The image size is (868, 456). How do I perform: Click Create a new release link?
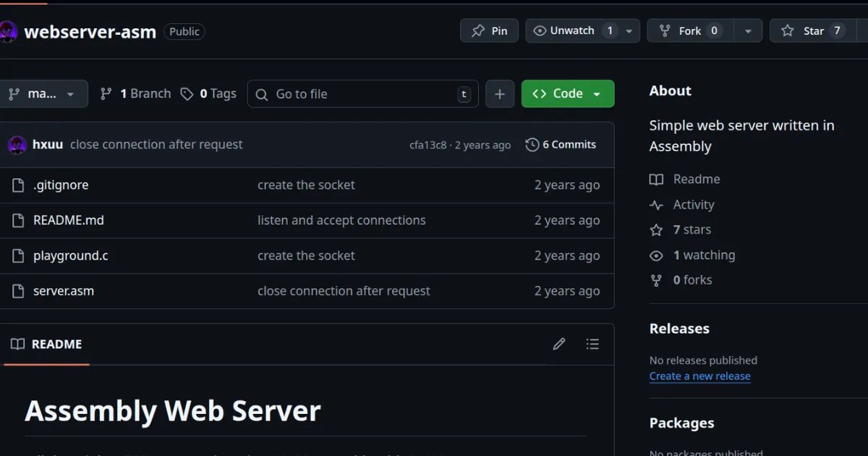click(x=700, y=376)
